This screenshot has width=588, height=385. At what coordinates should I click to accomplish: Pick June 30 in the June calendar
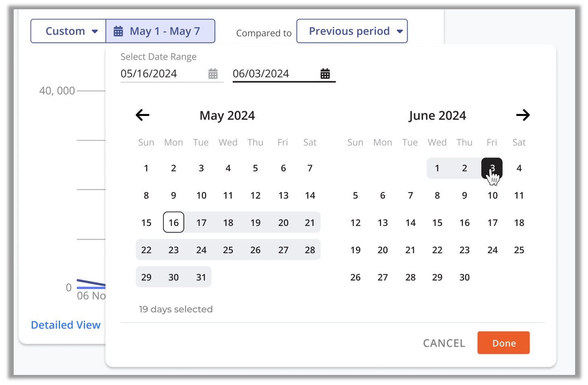click(x=464, y=277)
